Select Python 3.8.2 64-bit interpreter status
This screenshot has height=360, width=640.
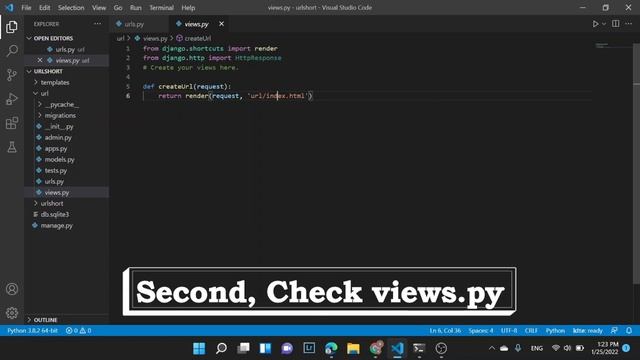[x=33, y=331]
